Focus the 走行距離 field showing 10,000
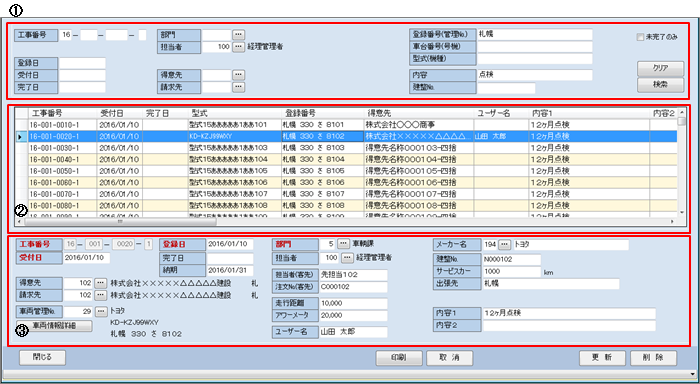Screen dimensions: 700x384 [354, 303]
